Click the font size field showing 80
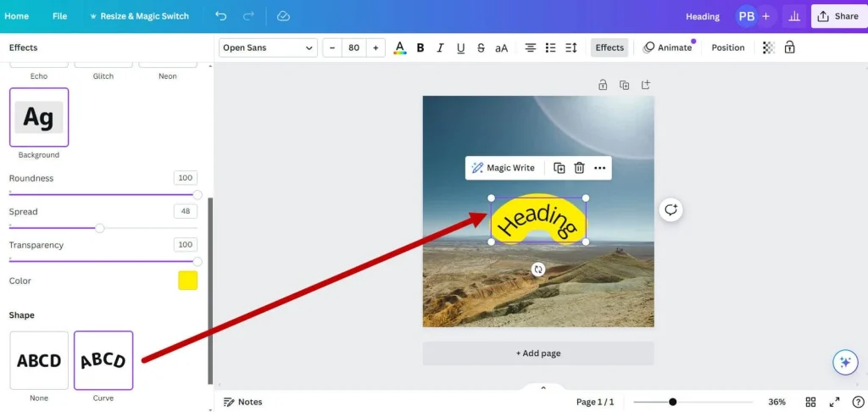This screenshot has width=868, height=412. pyautogui.click(x=353, y=48)
